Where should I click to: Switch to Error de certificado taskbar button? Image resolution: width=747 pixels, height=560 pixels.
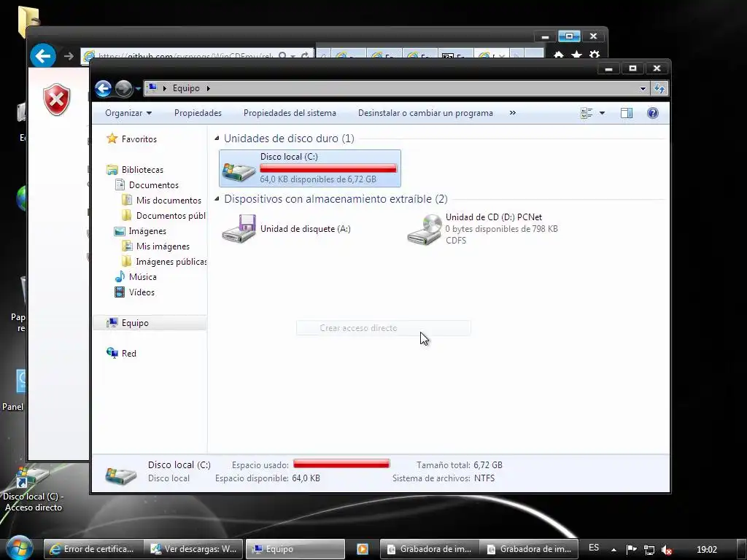(93, 549)
